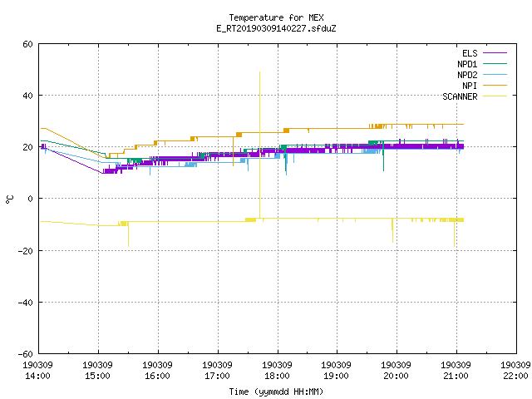Click the 21:00 x-axis time label
Screen dimensions: 532x399
click(x=456, y=376)
